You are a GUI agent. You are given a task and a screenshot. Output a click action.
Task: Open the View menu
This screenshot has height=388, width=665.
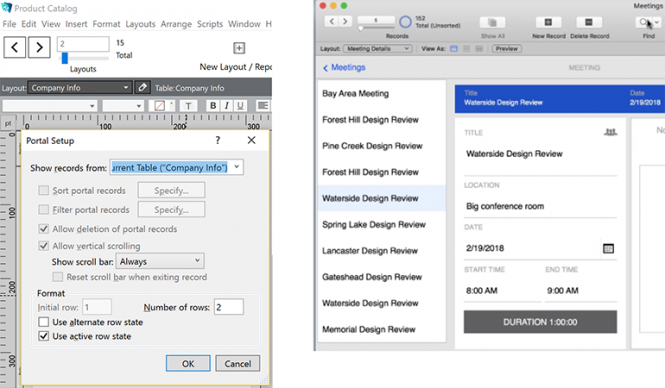[x=50, y=24]
